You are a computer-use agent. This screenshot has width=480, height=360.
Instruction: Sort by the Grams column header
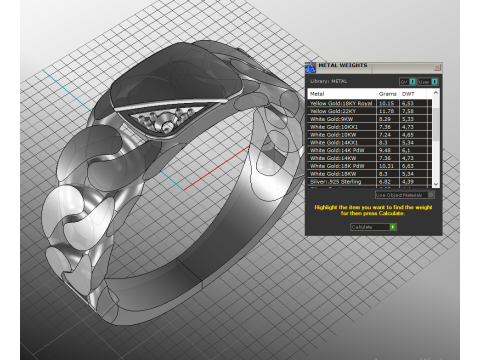(388, 94)
